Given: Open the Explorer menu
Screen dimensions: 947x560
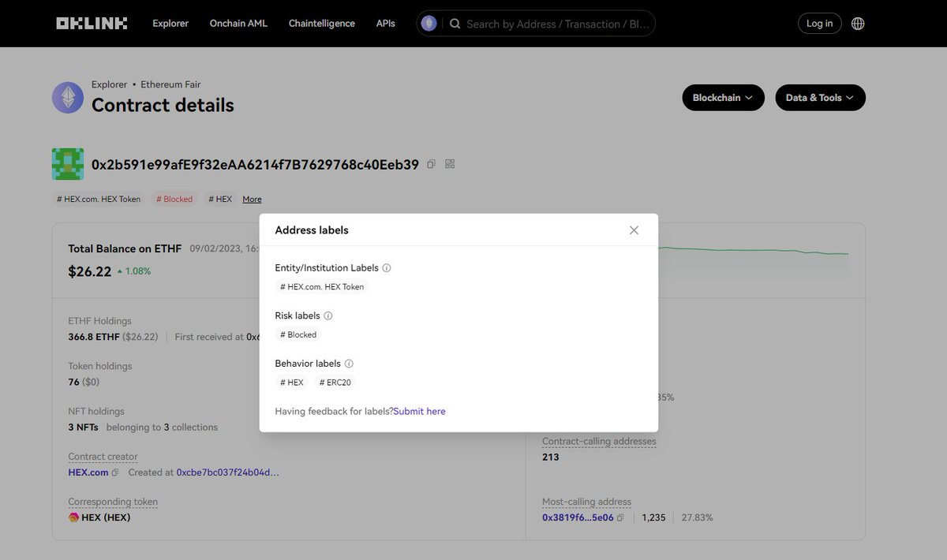Looking at the screenshot, I should (170, 24).
